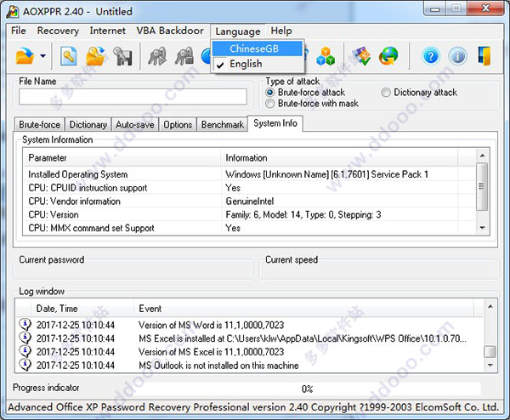Open the Internet menu
The image size is (510, 420).
[107, 31]
